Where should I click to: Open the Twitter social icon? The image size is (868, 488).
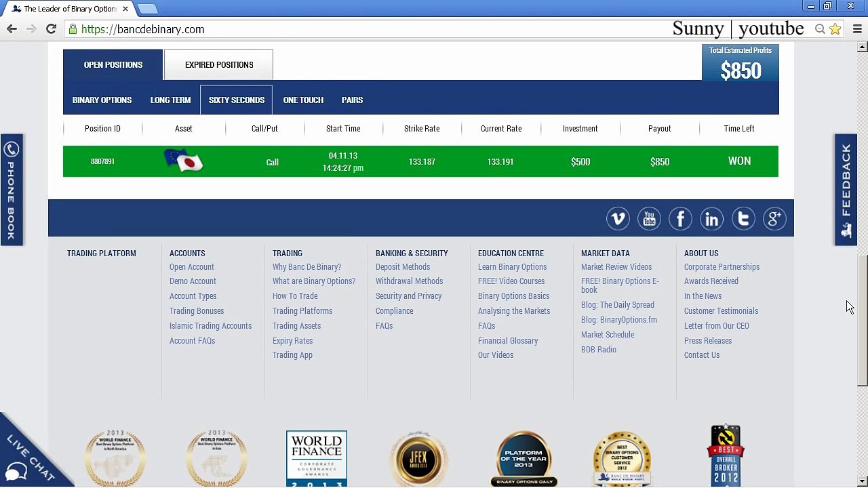(743, 219)
